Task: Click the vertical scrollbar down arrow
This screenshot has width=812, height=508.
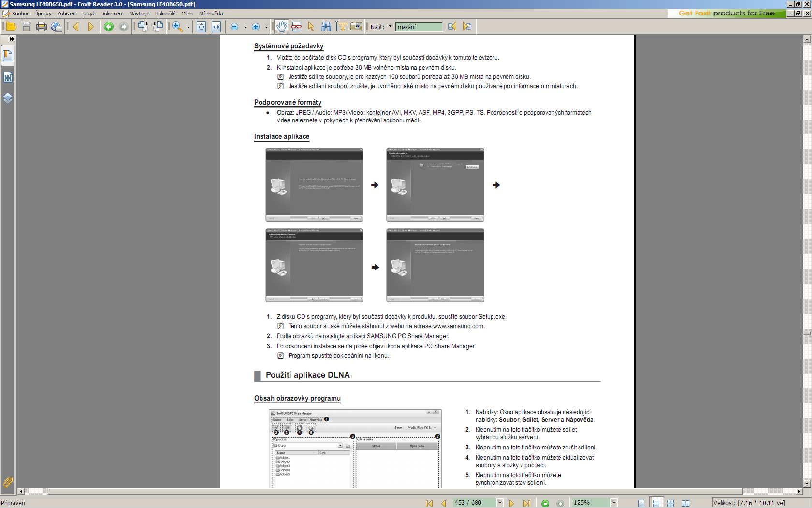Action: 807,483
